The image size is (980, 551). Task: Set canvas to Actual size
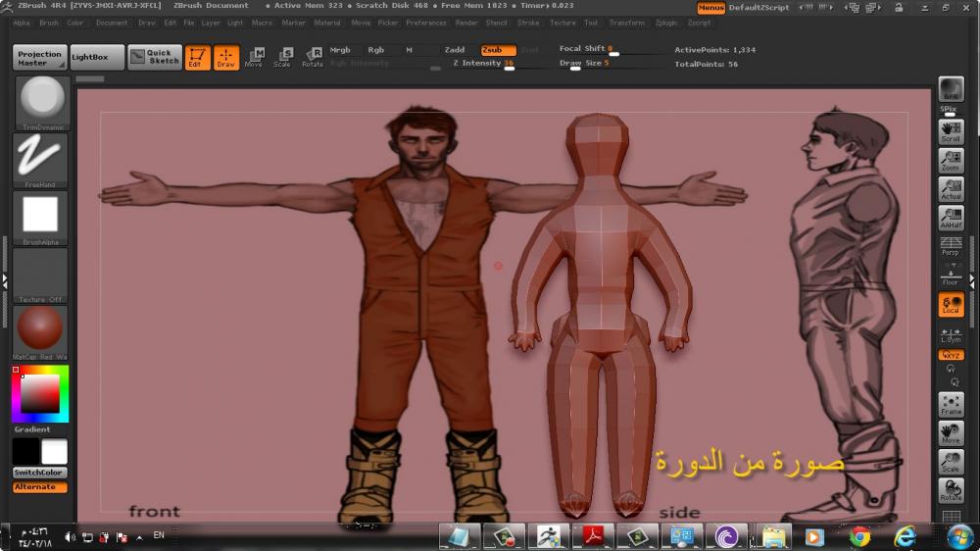coord(951,189)
